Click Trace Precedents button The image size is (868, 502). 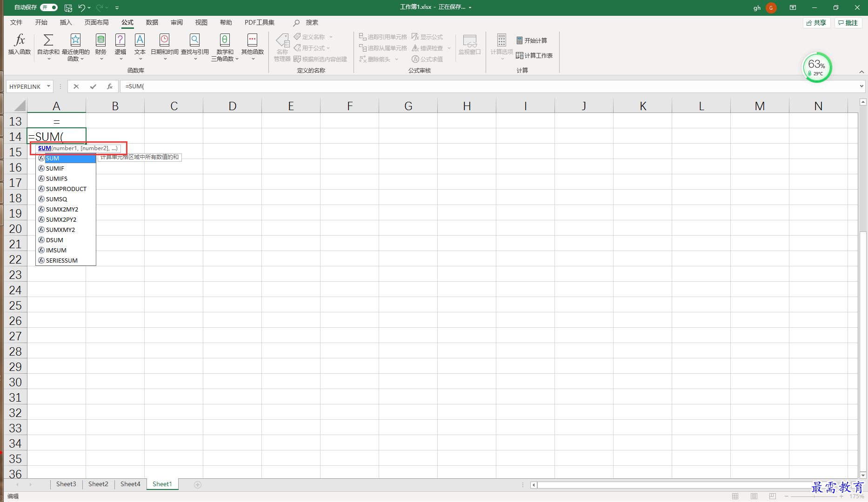[383, 37]
